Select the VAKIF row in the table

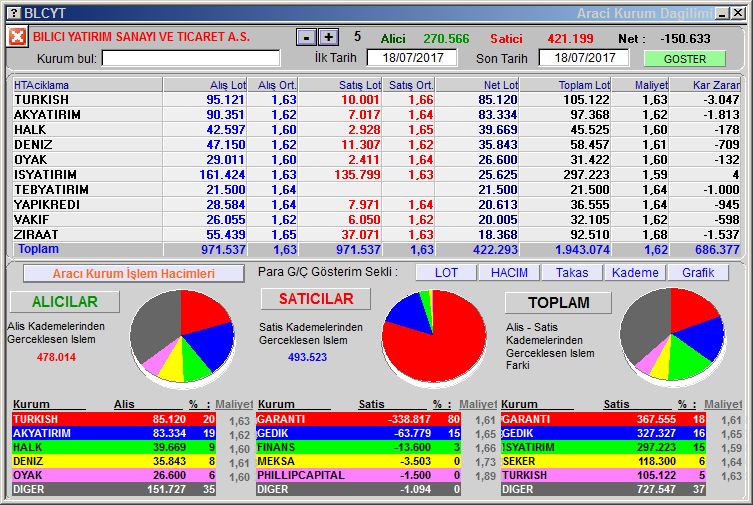[x=376, y=219]
